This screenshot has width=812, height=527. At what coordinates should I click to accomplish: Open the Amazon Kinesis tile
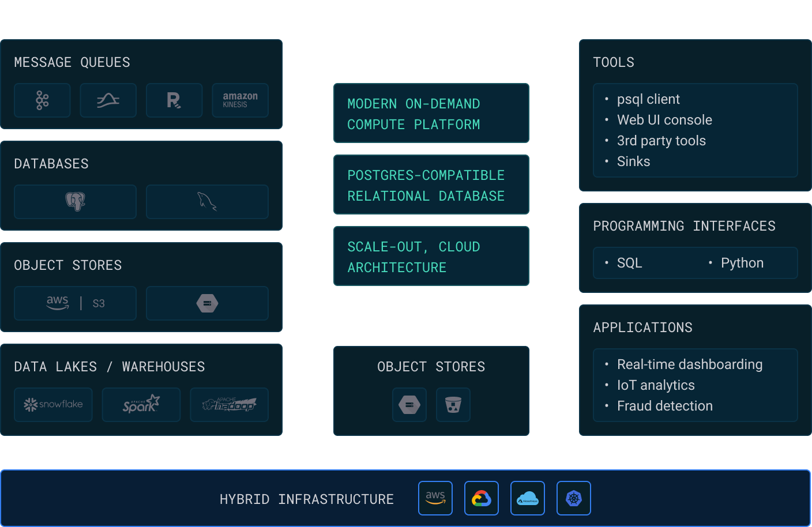[x=240, y=100]
